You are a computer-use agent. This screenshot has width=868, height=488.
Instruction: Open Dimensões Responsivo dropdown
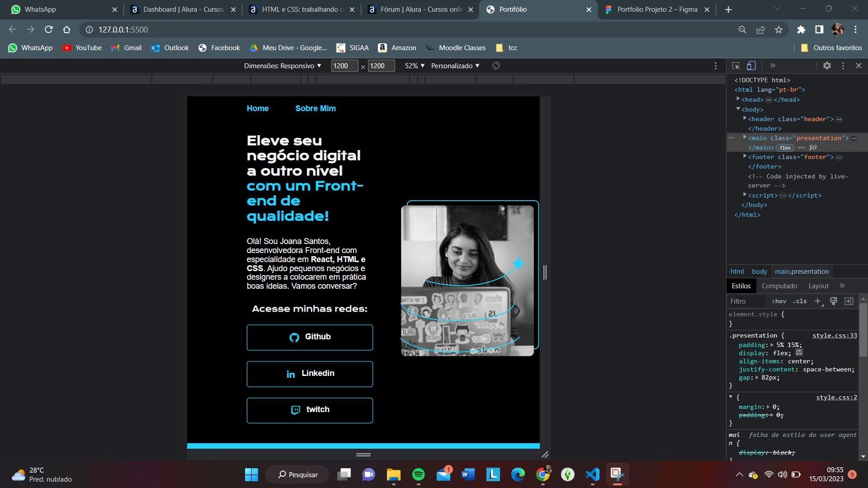pos(283,66)
